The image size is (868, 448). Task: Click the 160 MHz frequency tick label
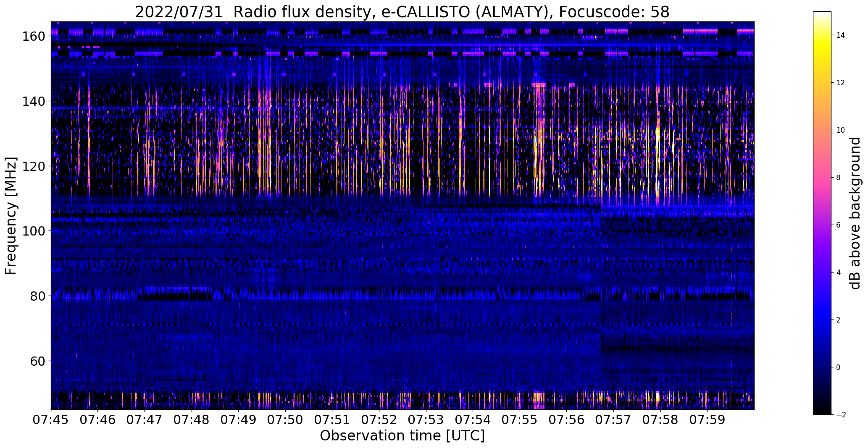tap(33, 37)
